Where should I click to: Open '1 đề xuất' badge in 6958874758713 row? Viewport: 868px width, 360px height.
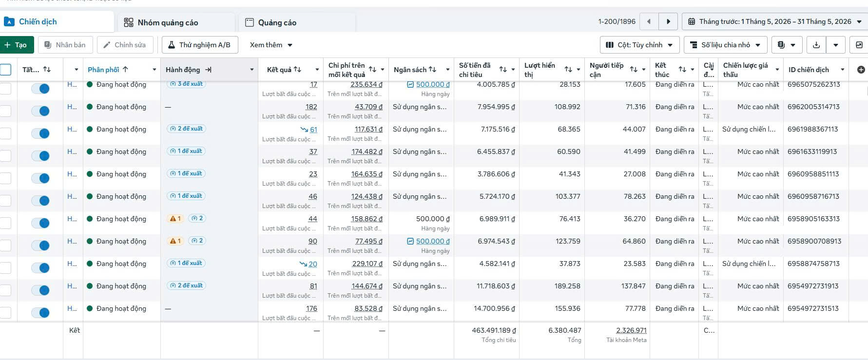186,264
